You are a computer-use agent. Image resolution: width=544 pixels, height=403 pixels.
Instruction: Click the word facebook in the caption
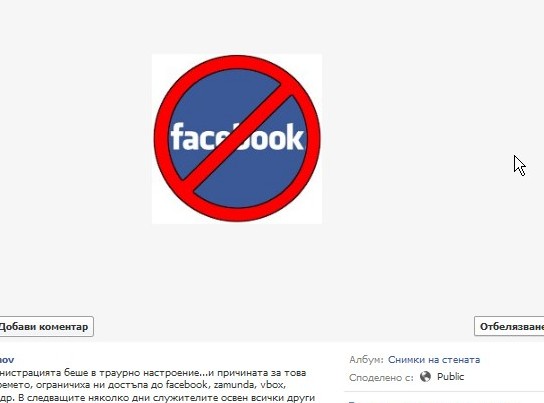click(187, 385)
